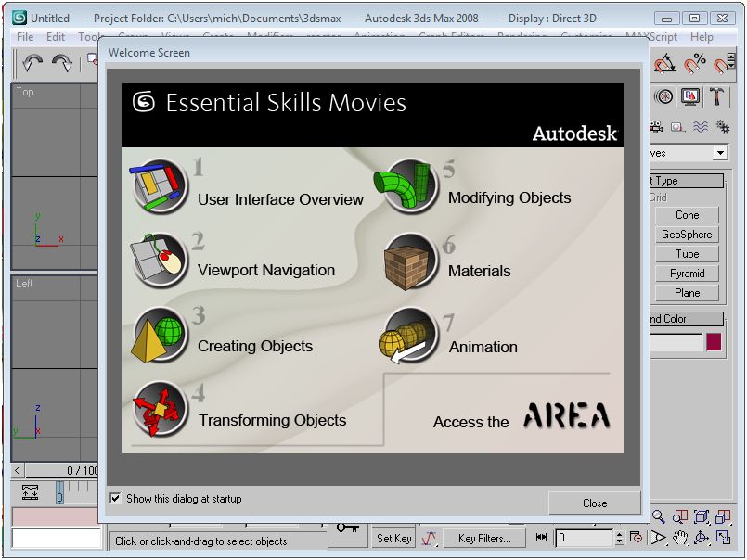Open the Mini Curve Editor icon
The width and height of the screenshot is (747, 560).
pyautogui.click(x=30, y=492)
